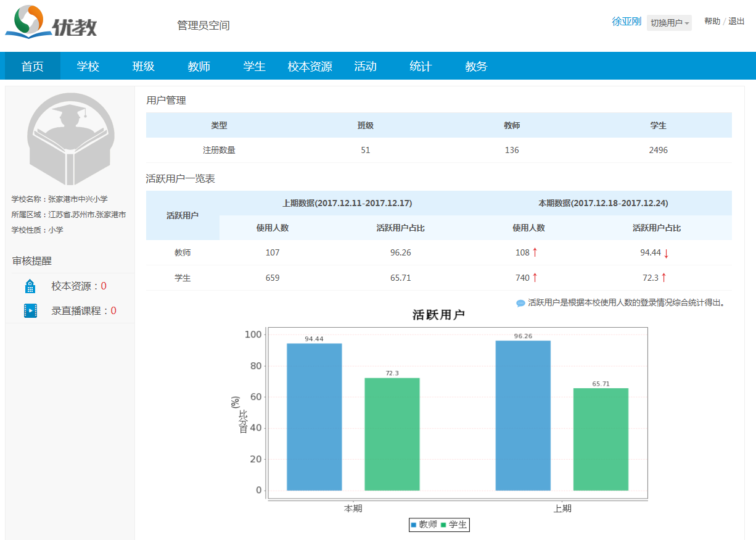Click the 帮助 link
The height and width of the screenshot is (540, 756).
[x=712, y=22]
